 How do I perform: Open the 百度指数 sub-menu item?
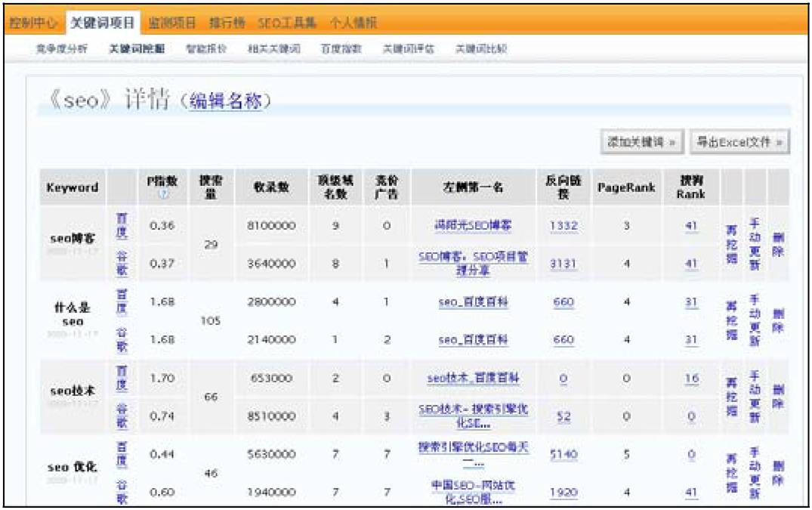click(341, 48)
